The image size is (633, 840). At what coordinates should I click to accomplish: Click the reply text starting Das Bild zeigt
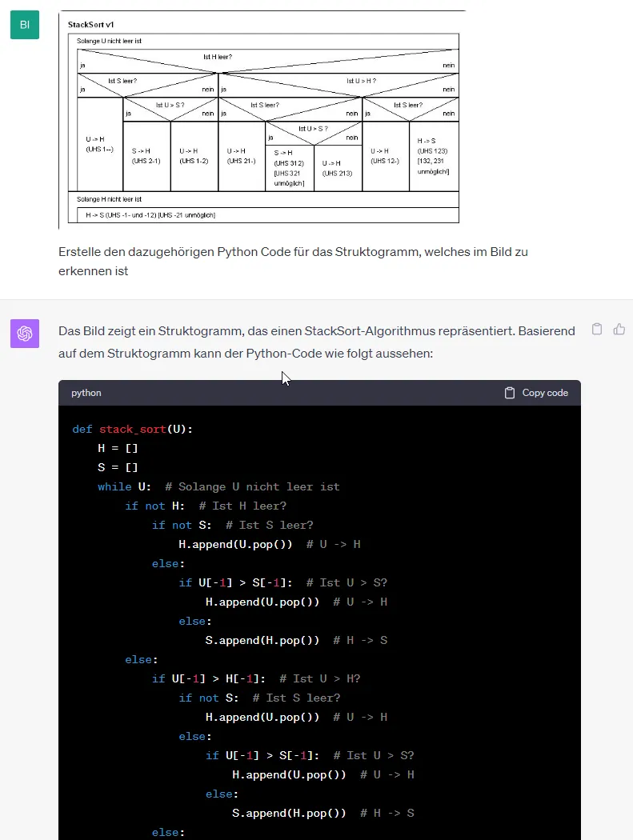pos(316,341)
